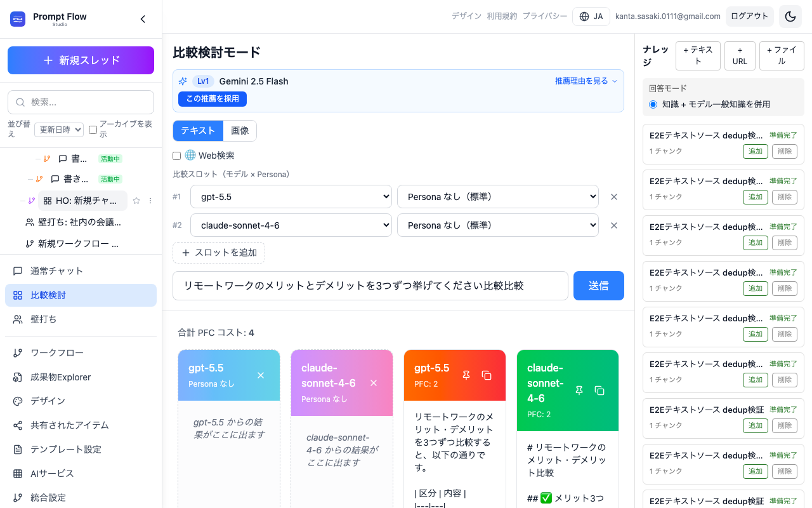The height and width of the screenshot is (508, 812).
Task: Open テンプレート設定
Action: tap(81, 450)
